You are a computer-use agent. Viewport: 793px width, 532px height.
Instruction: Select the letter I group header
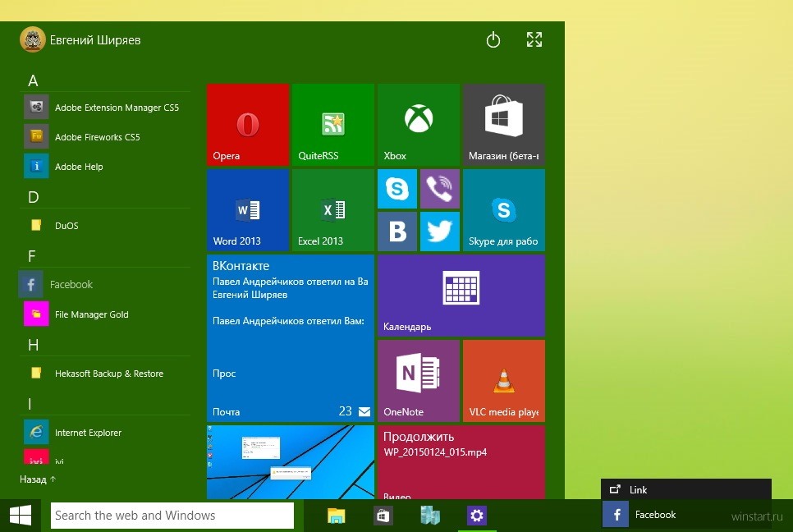(30, 404)
